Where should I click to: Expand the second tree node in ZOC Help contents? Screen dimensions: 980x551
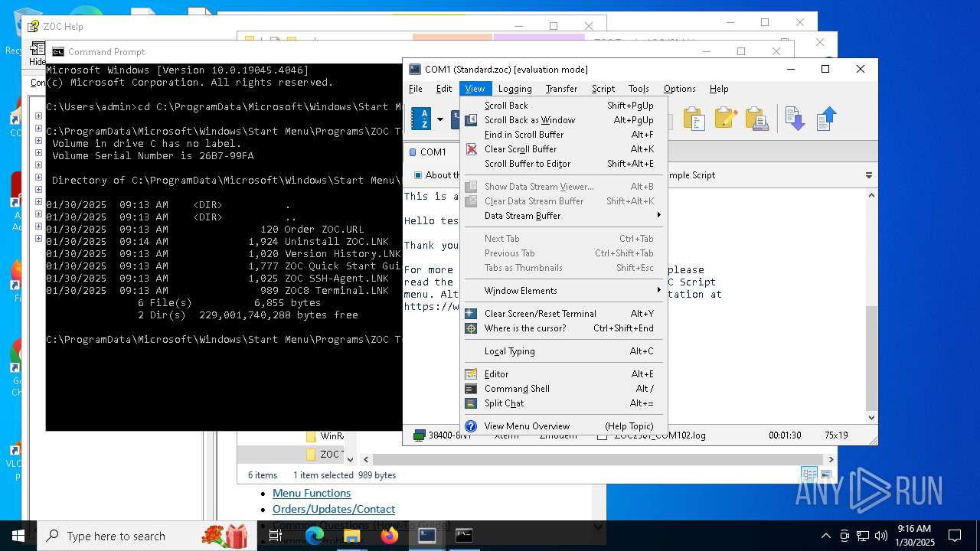click(38, 129)
